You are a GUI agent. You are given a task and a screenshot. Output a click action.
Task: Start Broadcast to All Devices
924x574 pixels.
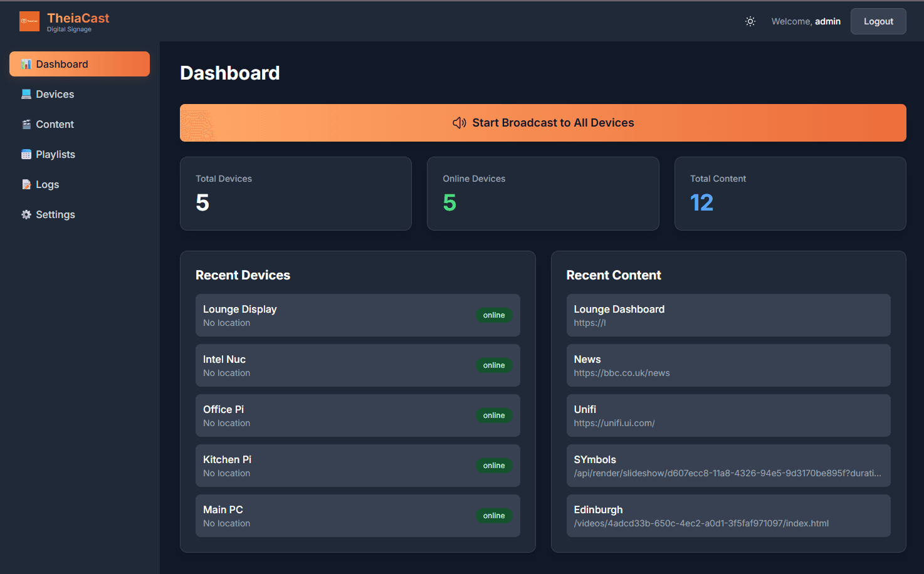coord(543,123)
